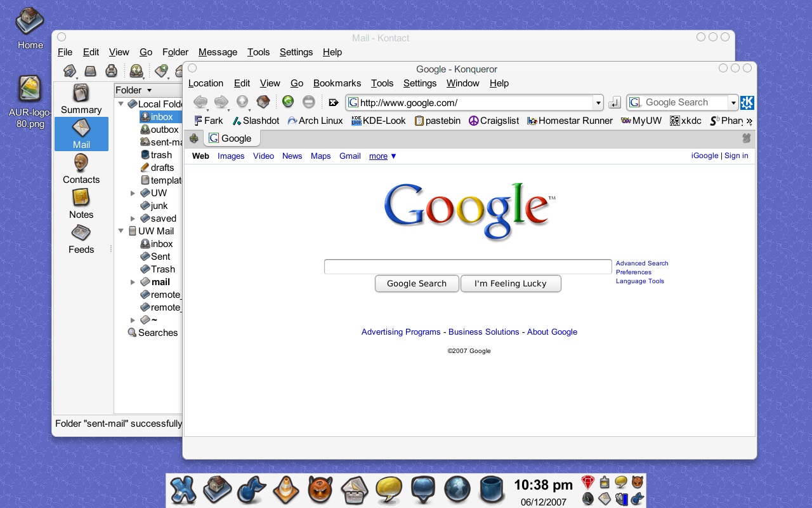This screenshot has width=812, height=508.
Task: Select the Google tab in Konqueror
Action: point(231,138)
